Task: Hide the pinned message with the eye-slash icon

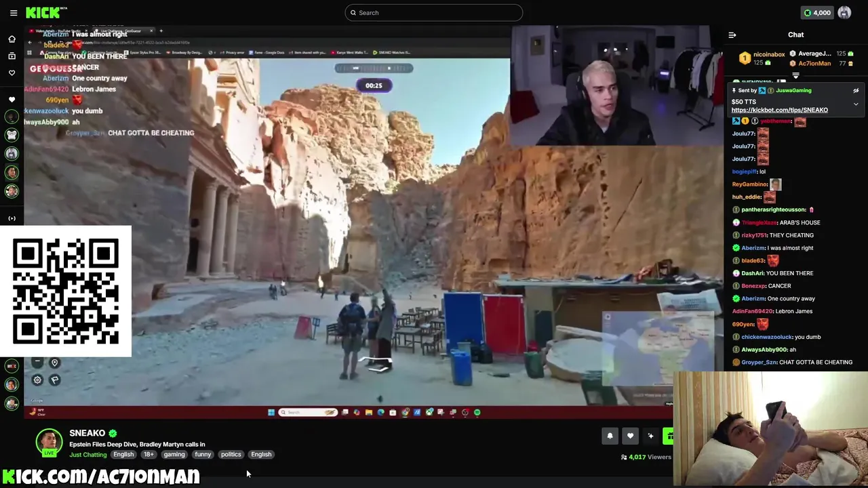Action: pyautogui.click(x=856, y=90)
